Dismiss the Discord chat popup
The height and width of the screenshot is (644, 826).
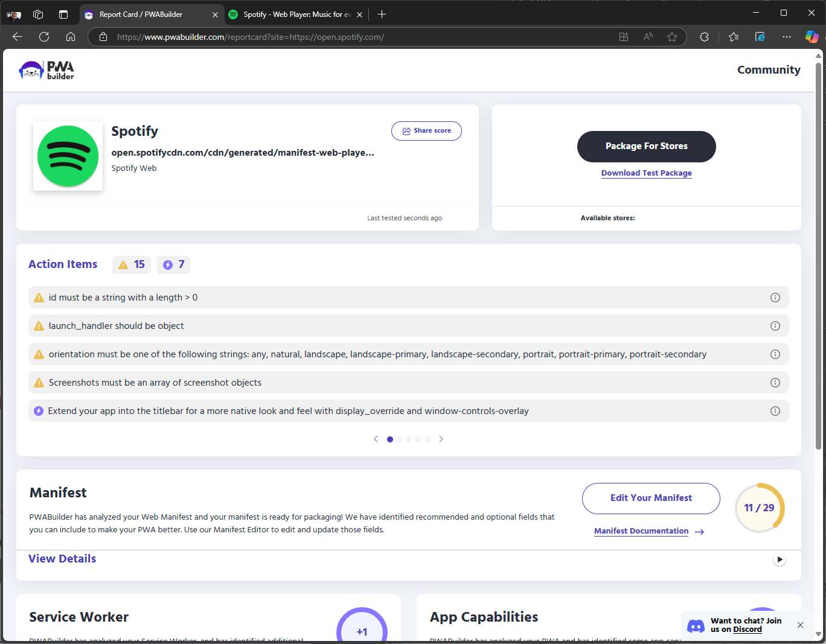pyautogui.click(x=800, y=625)
